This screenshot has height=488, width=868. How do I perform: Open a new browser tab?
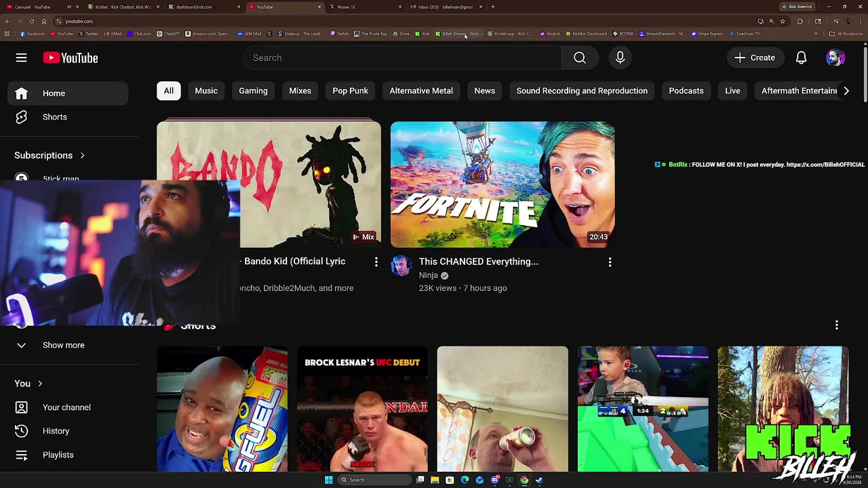tap(493, 7)
